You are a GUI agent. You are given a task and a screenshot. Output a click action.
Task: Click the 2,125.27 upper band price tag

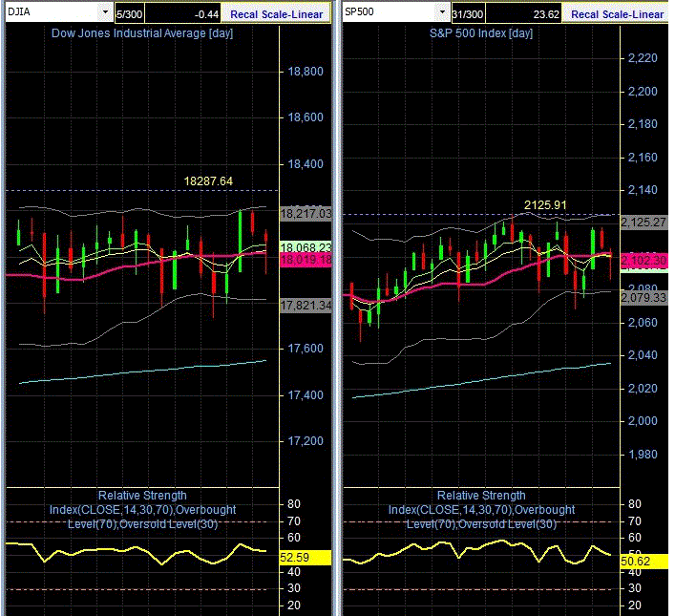pyautogui.click(x=644, y=223)
